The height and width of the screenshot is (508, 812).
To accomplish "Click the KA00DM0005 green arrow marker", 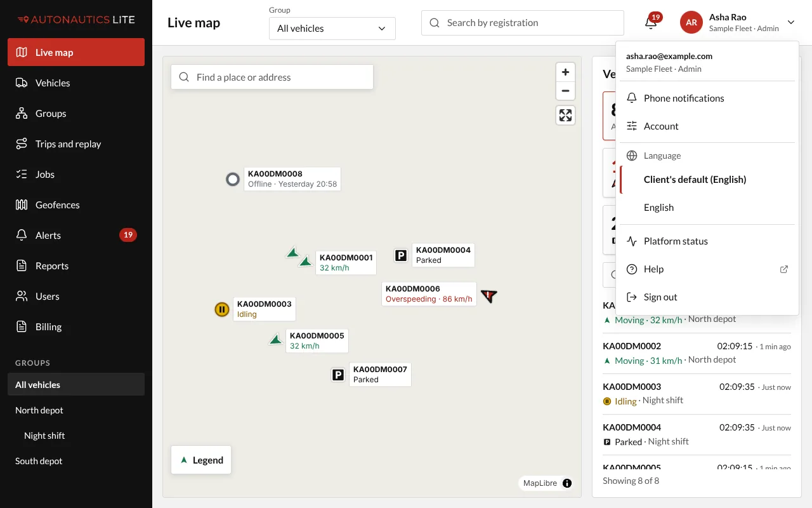I will pos(276,340).
